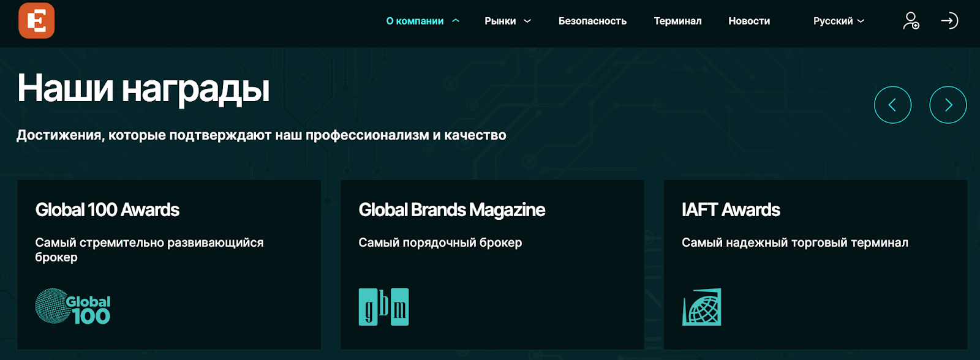The height and width of the screenshot is (360, 980).
Task: Go to Новости page
Action: click(749, 21)
